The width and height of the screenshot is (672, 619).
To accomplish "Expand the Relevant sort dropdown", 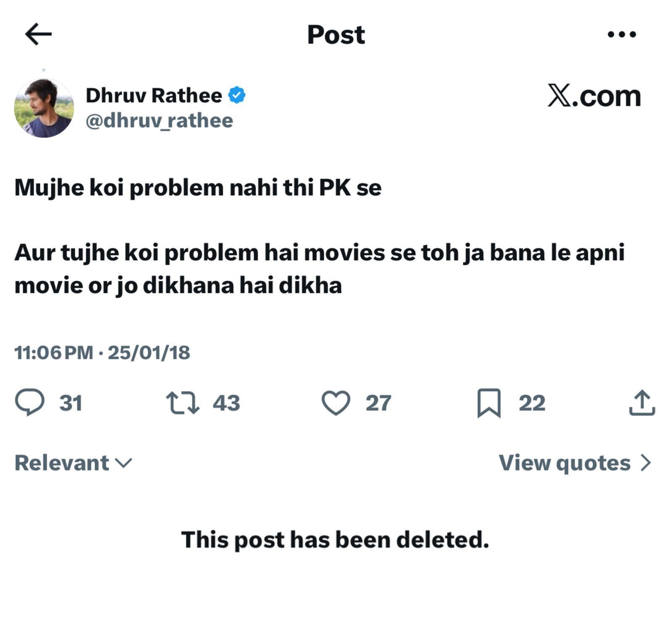I will coord(73,463).
